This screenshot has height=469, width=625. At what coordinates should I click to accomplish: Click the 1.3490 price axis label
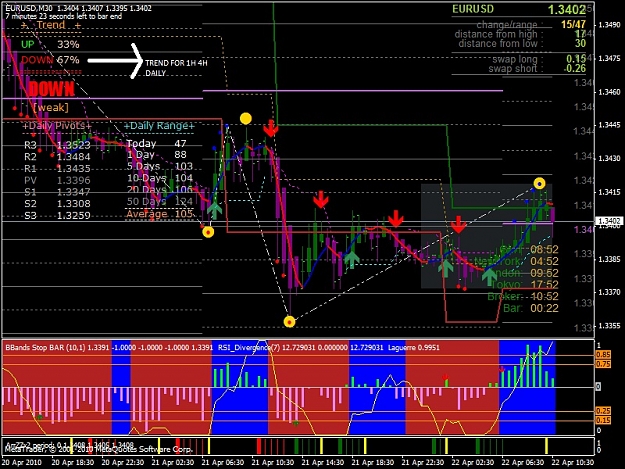[609, 25]
